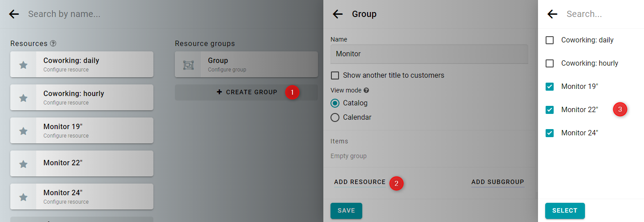The height and width of the screenshot is (222, 644).
Task: Click the back arrow beside Search by name
Action: 14,14
